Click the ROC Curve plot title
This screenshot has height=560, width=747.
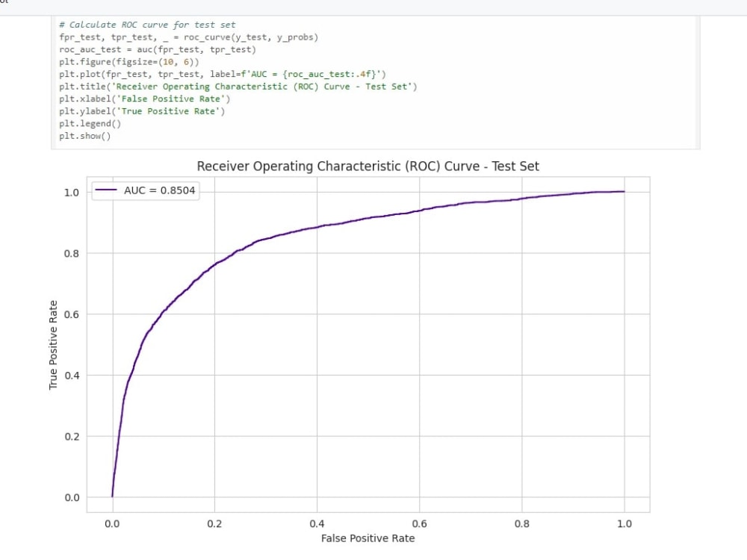coord(368,166)
